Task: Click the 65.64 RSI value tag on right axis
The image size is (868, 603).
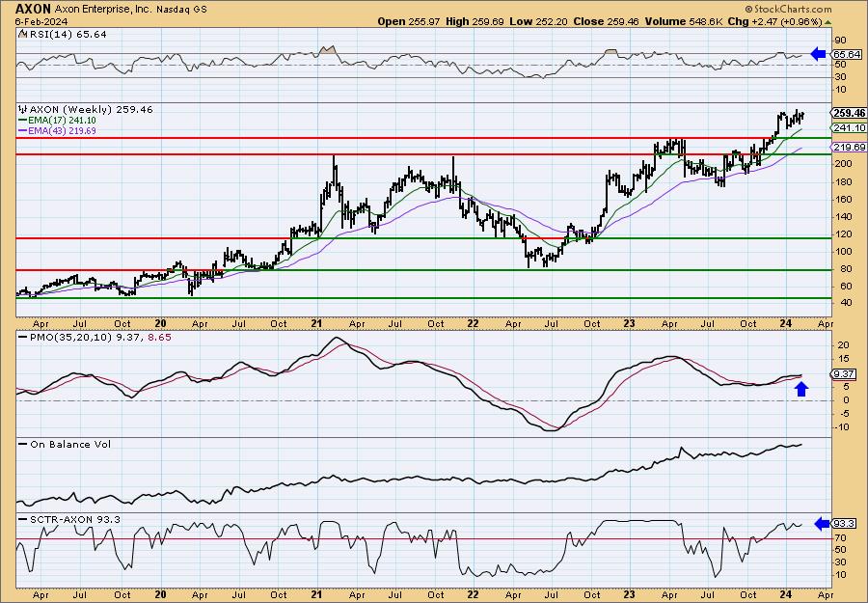Action: coord(847,54)
